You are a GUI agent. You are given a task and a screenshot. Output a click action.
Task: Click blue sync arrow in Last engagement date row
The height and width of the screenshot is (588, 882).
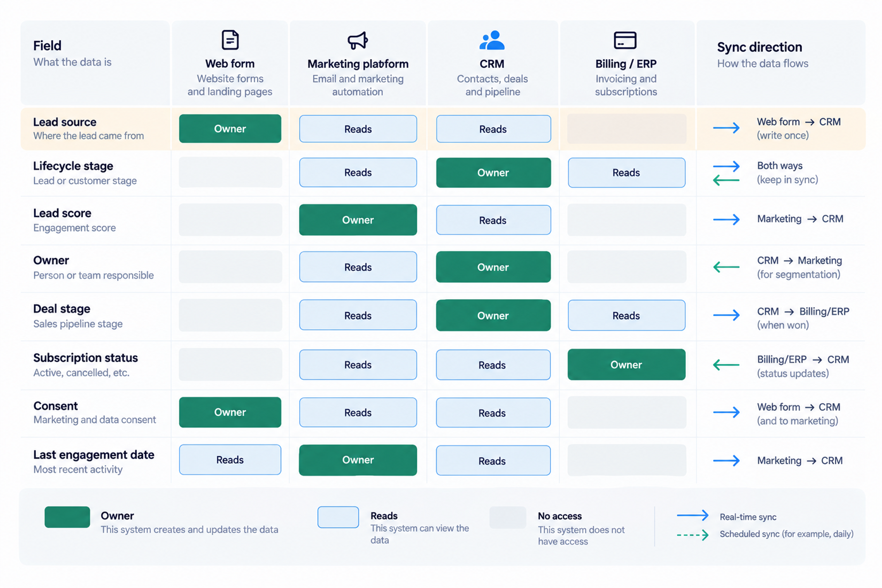[726, 461]
